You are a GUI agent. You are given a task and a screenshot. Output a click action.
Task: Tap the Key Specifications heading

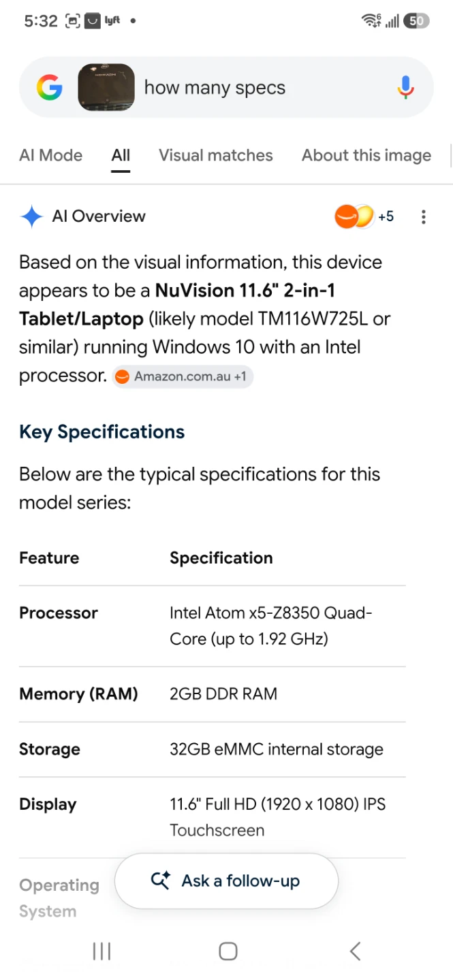(102, 432)
